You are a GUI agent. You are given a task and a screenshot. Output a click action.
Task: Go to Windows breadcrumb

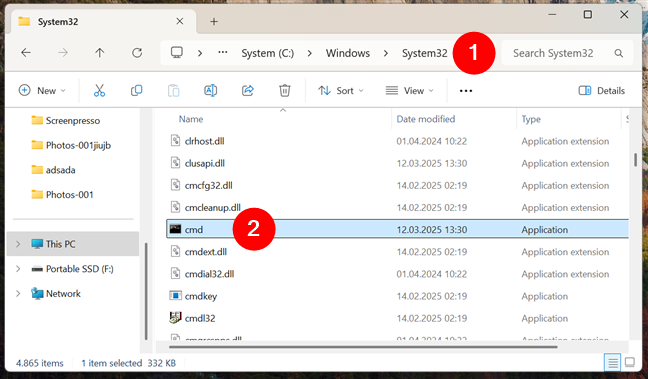(x=348, y=53)
